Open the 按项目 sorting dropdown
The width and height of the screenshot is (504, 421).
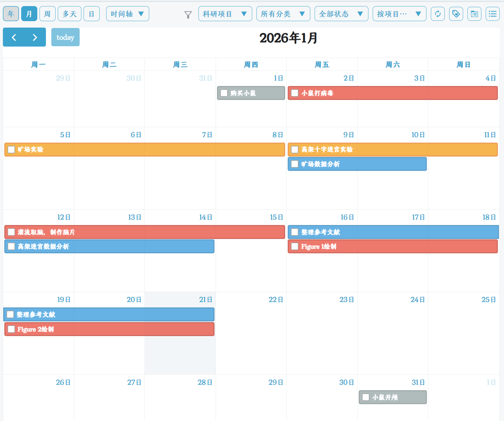coord(400,14)
